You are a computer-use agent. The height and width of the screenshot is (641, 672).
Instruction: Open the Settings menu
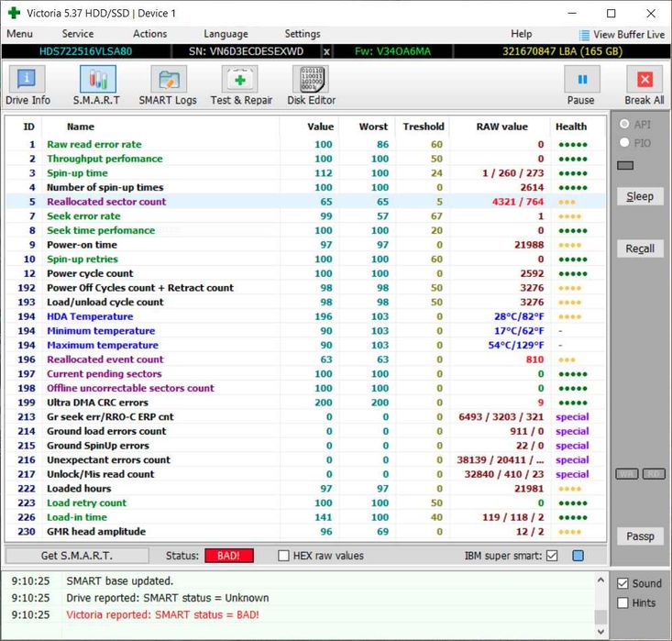point(303,34)
